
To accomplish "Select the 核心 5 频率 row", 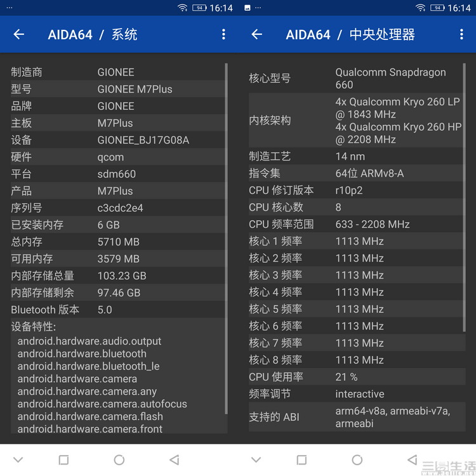I will coord(356,309).
